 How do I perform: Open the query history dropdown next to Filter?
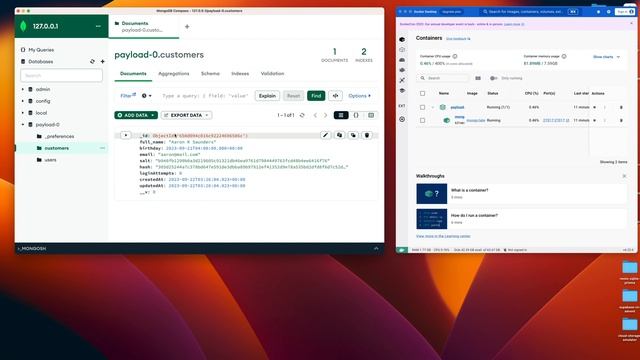coord(147,96)
